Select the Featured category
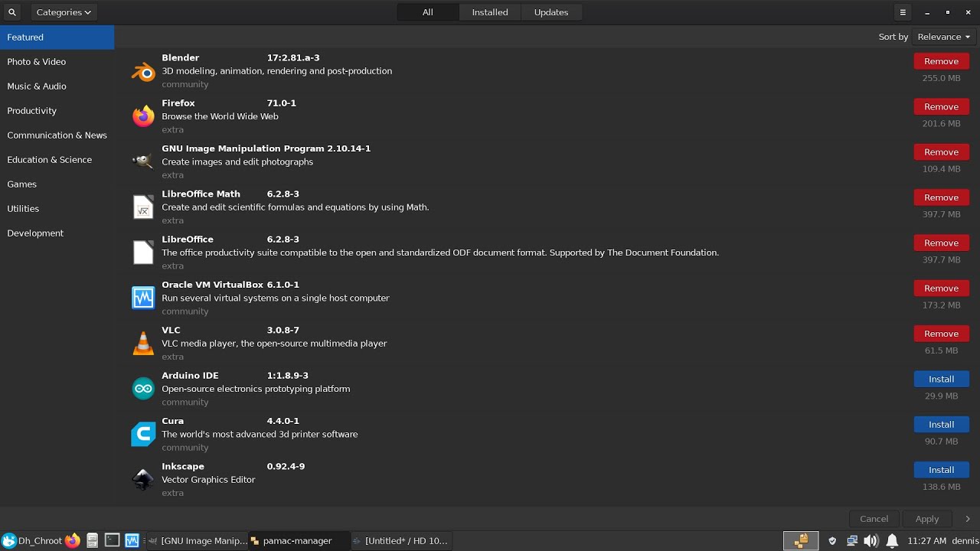The height and width of the screenshot is (551, 980). pos(57,37)
